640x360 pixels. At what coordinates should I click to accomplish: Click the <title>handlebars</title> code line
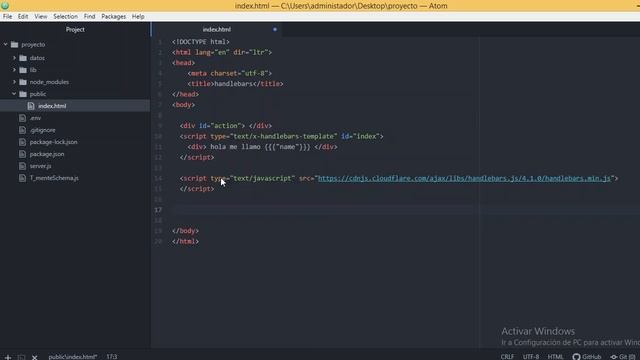pyautogui.click(x=235, y=84)
